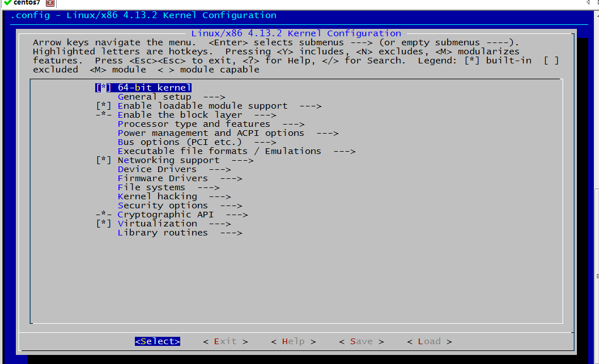Click the arrow after Security options
This screenshot has height=364, width=599.
[x=231, y=205]
